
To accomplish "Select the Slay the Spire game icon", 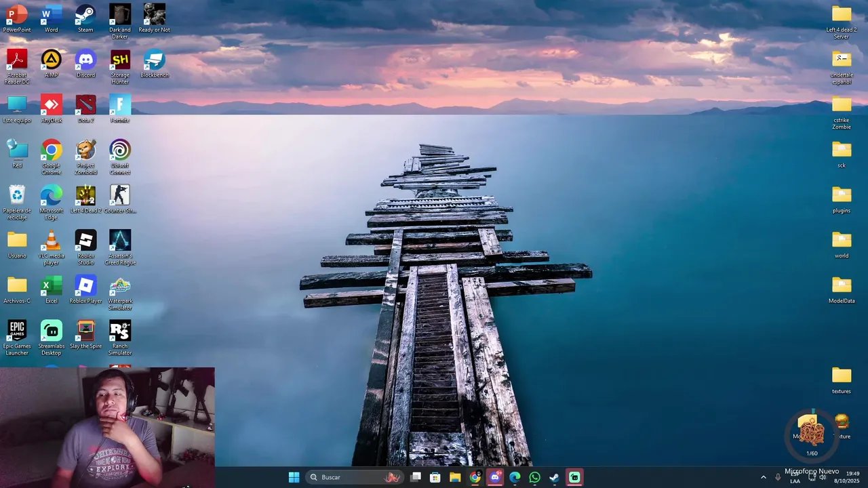I will point(85,335).
